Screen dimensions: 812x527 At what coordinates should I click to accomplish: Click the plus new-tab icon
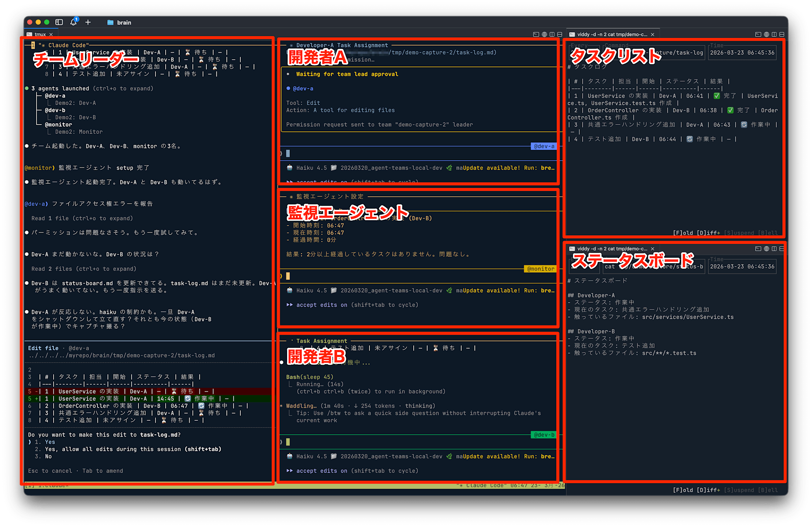(x=88, y=22)
